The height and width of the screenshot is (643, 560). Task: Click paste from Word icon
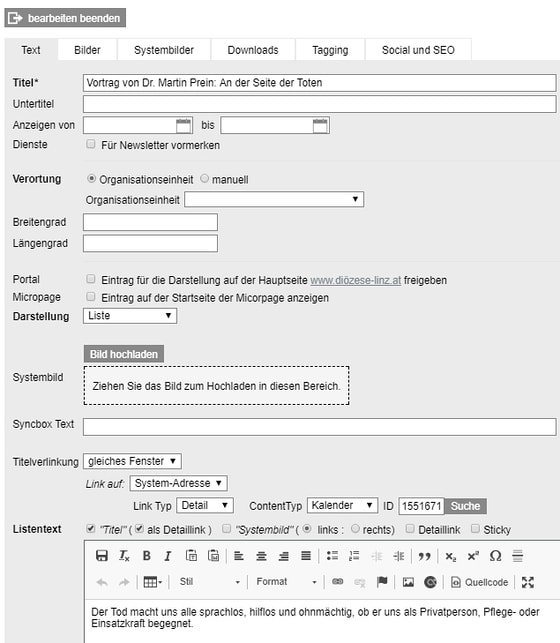click(x=213, y=556)
